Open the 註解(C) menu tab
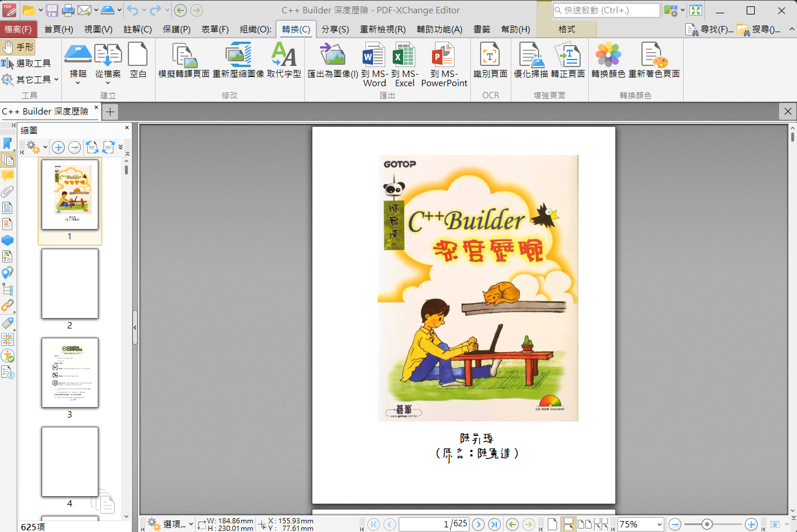The width and height of the screenshot is (797, 532). (x=138, y=29)
